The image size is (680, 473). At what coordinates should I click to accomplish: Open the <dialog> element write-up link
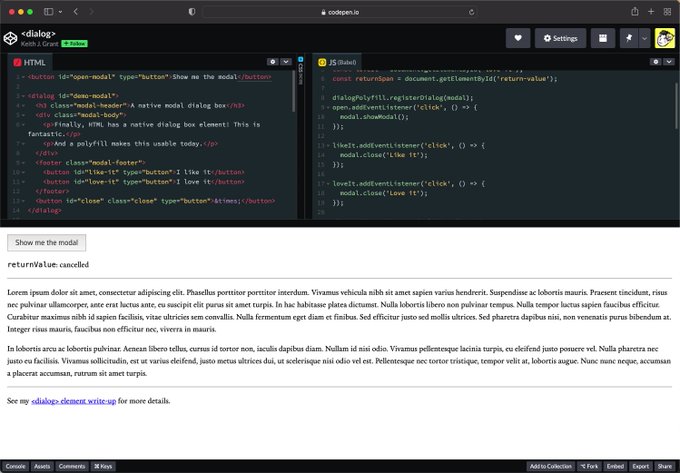click(74, 401)
